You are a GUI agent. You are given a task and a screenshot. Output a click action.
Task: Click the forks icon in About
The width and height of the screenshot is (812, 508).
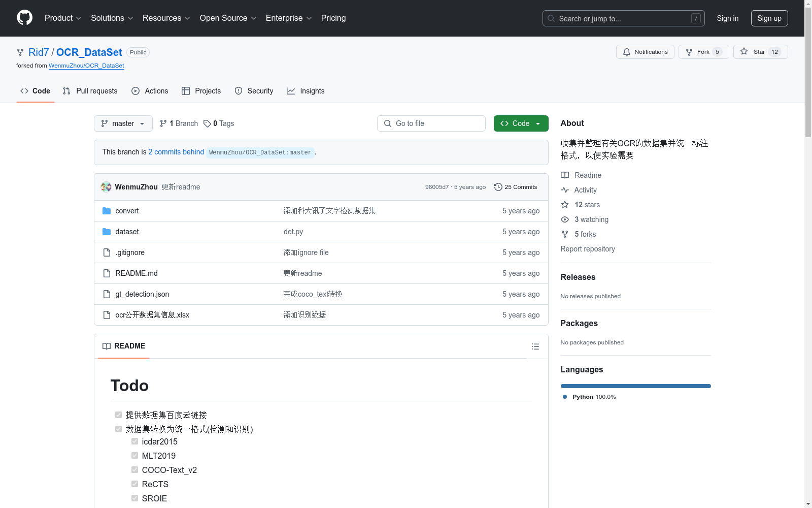[x=565, y=234]
